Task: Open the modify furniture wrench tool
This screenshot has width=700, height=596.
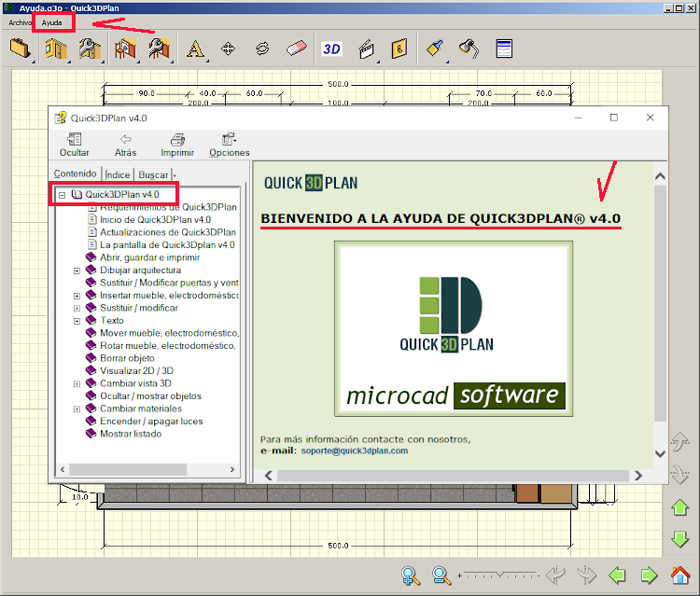Action: point(160,49)
